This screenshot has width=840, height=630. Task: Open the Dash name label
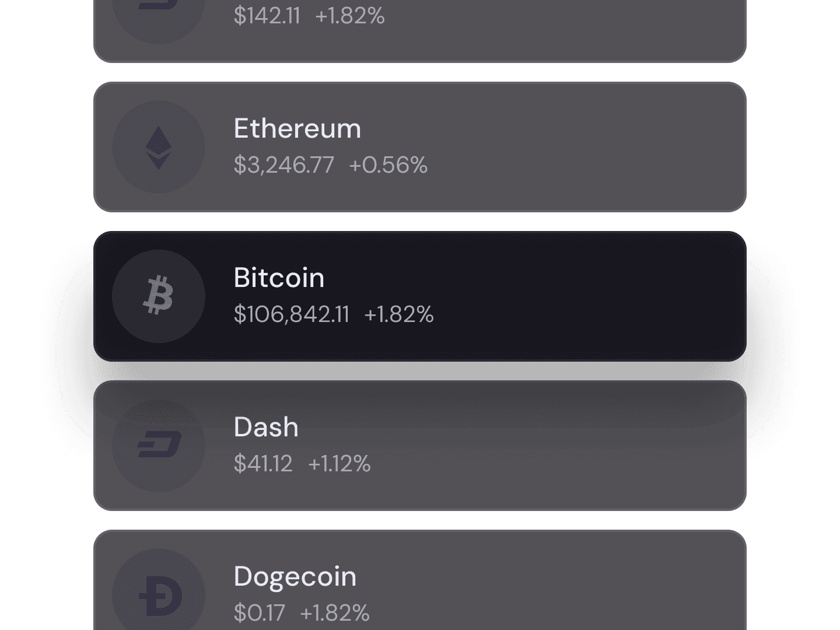coord(266,427)
